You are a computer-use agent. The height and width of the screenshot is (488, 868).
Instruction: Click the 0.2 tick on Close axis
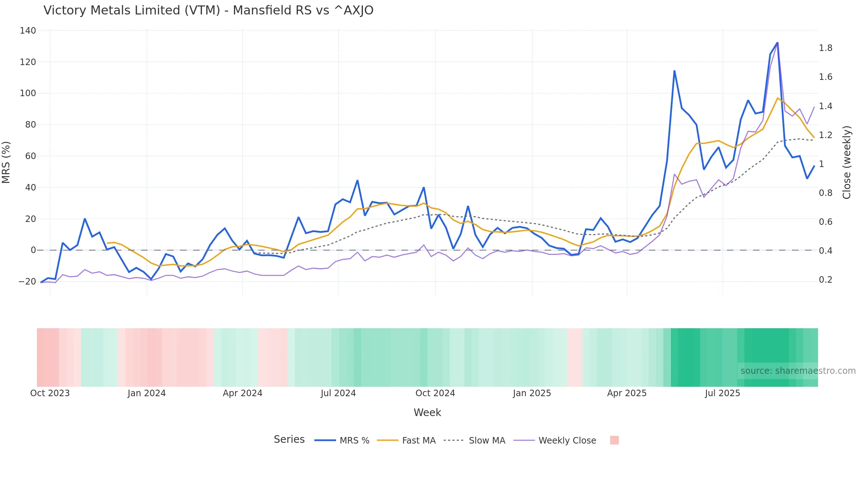[x=826, y=280]
